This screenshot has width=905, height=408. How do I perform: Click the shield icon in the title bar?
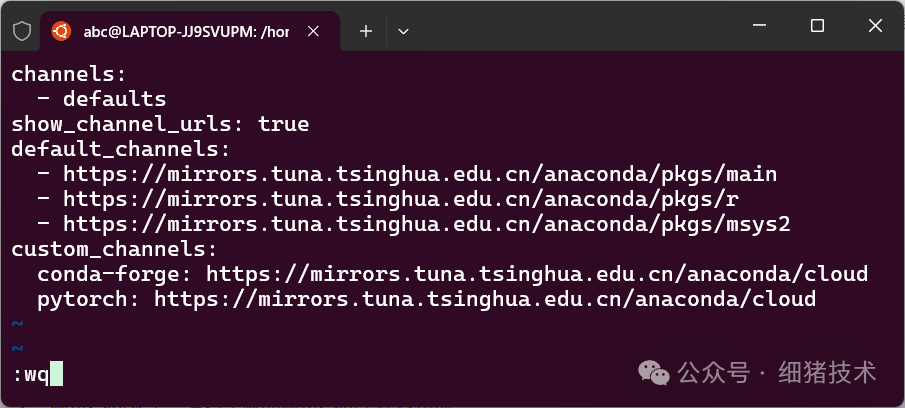pyautogui.click(x=22, y=31)
